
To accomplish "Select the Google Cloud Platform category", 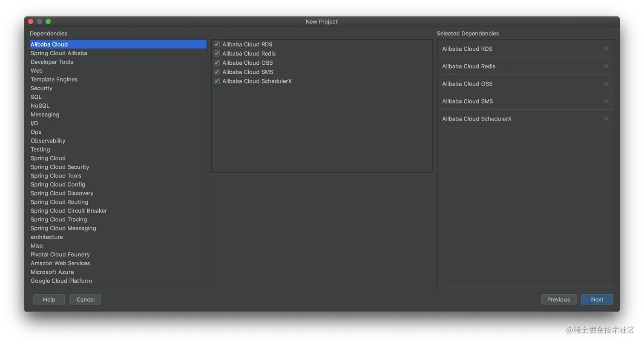I will (118, 281).
